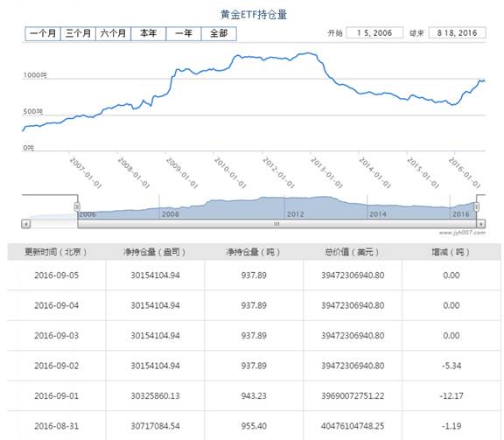Choose the 一年 range button
The image size is (504, 440).
[x=184, y=34]
